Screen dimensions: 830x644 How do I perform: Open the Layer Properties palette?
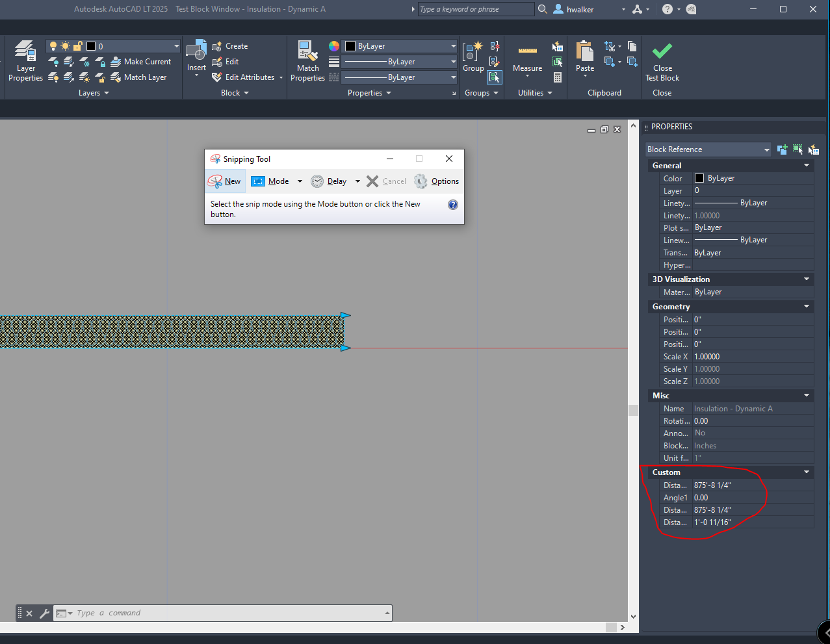coord(25,58)
